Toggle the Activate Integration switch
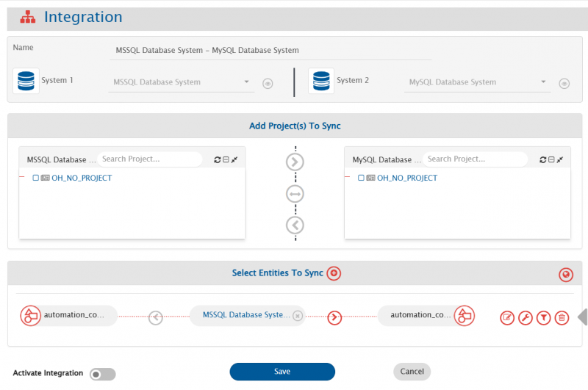The width and height of the screenshot is (588, 390). (102, 375)
